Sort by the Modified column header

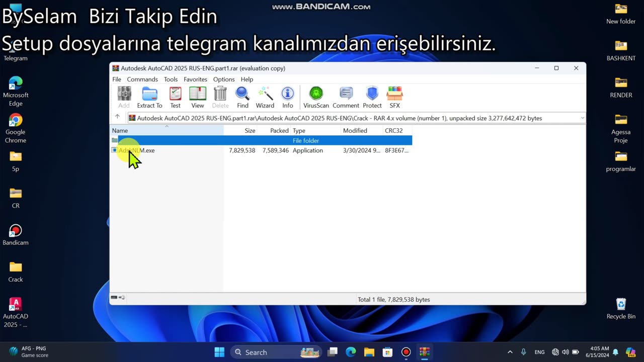362,130
